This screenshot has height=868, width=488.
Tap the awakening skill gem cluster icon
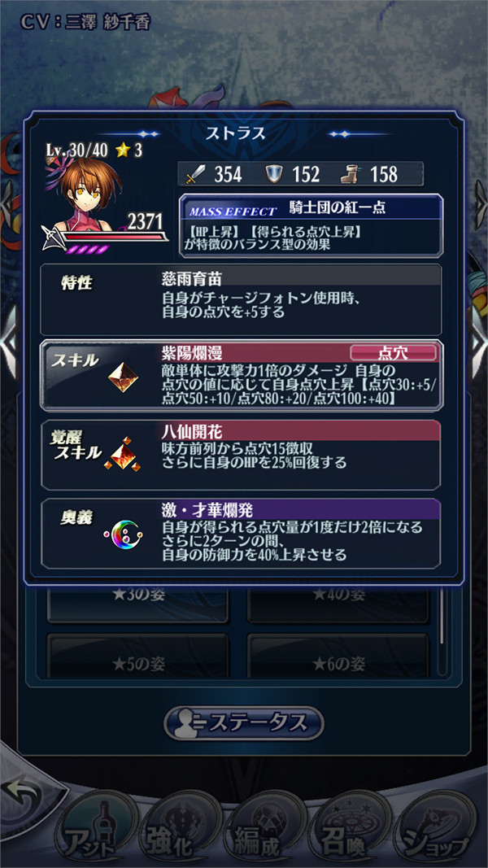123,454
